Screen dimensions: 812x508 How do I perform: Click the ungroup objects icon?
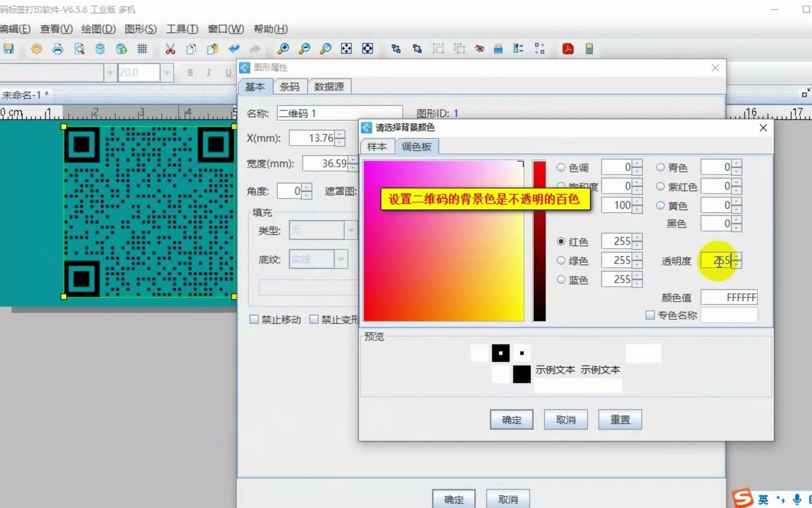(459, 48)
